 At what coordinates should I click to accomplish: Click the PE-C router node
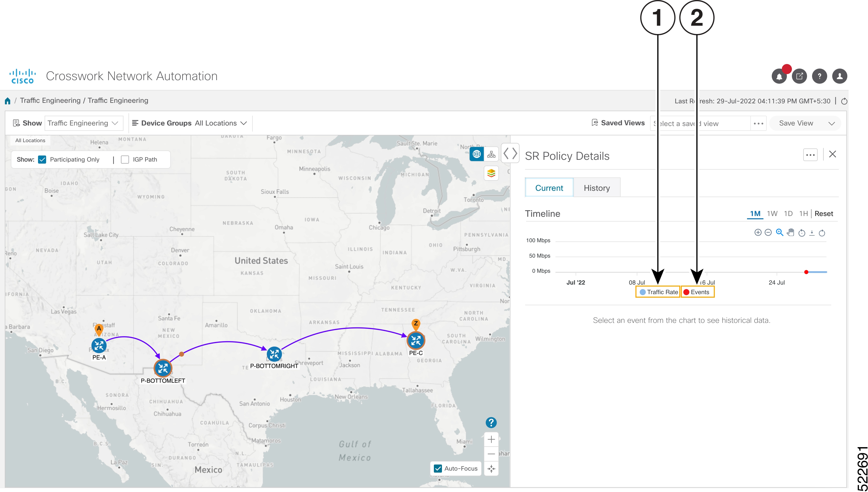416,340
